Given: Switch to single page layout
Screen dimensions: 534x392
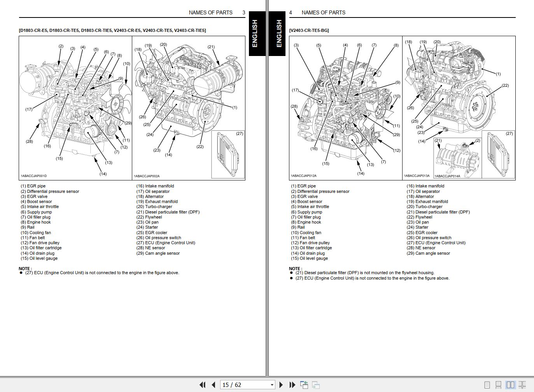Looking at the screenshot, I should click(487, 384).
